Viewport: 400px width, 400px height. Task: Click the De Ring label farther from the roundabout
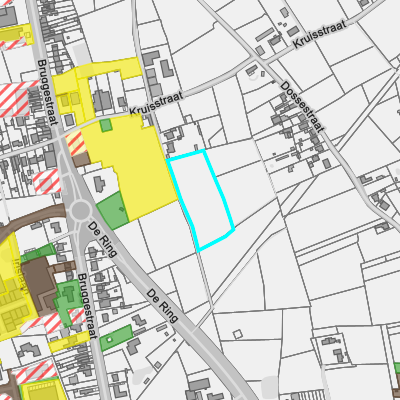tap(162, 306)
